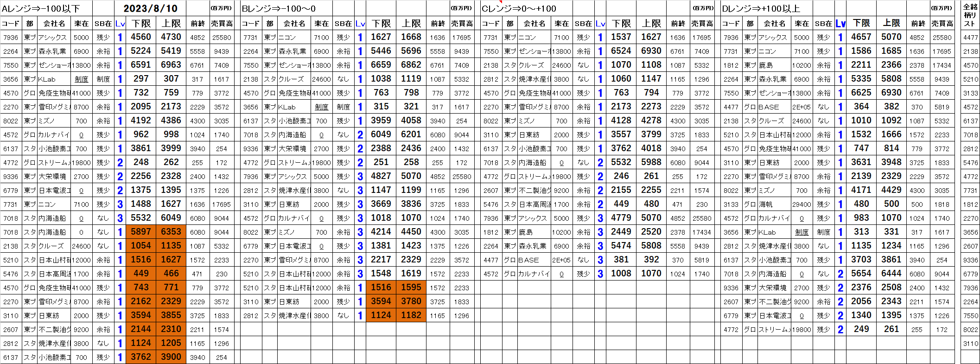The image size is (980, 364).
Task: Click the orange cell showing 3855
Action: [x=171, y=315]
